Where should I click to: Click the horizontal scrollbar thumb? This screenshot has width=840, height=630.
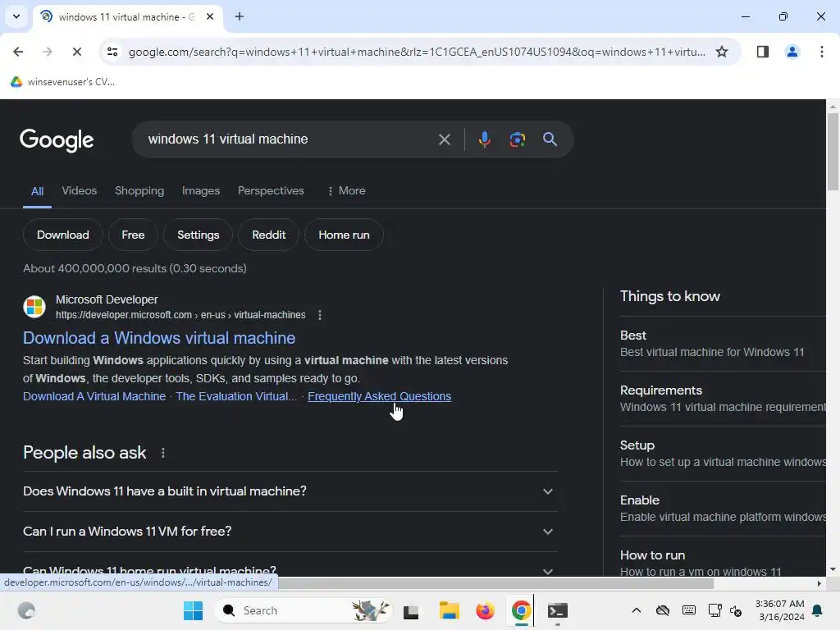[495, 583]
